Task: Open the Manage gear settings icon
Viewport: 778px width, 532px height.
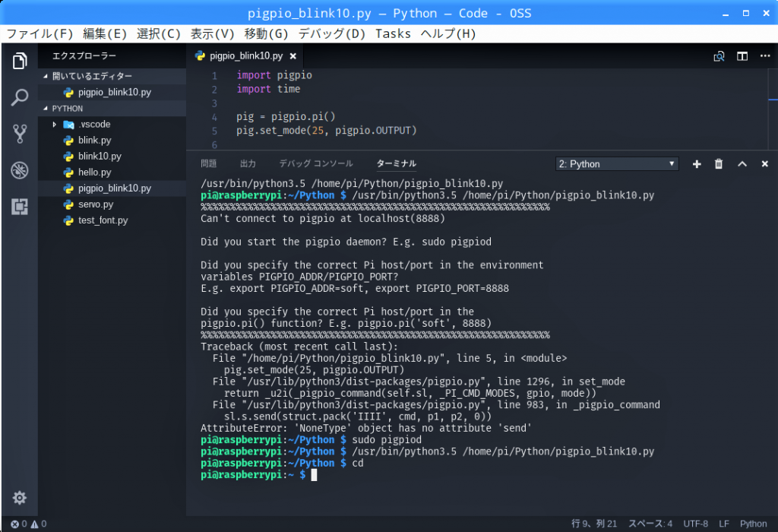Action: tap(20, 498)
